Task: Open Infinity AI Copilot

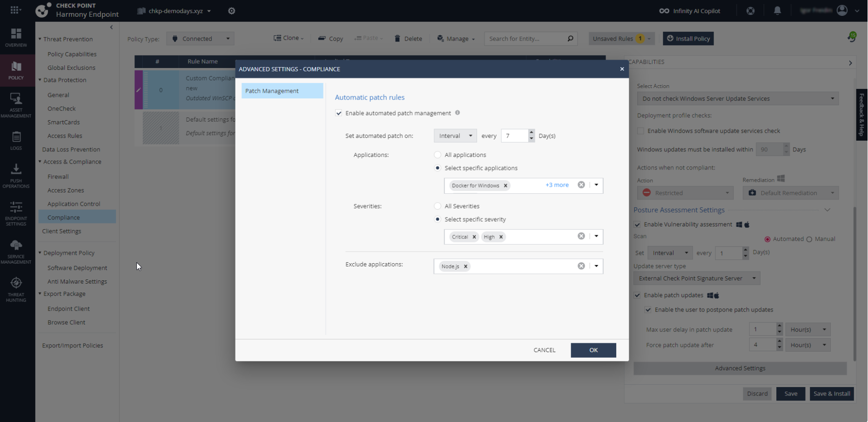Action: (690, 11)
